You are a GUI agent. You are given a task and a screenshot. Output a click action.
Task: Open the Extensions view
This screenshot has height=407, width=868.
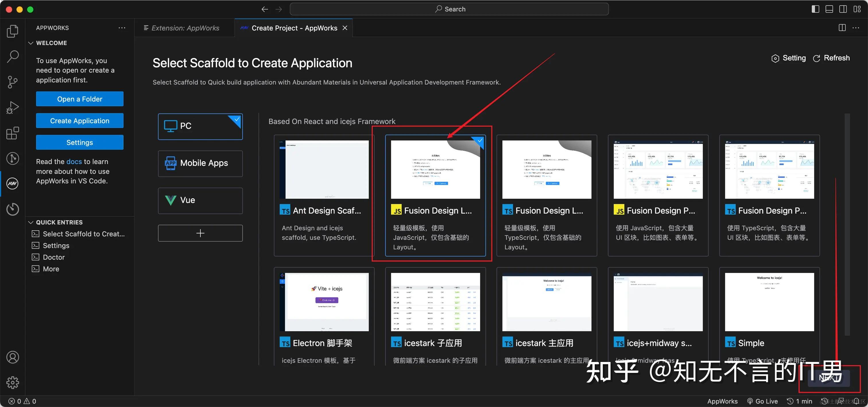point(12,133)
